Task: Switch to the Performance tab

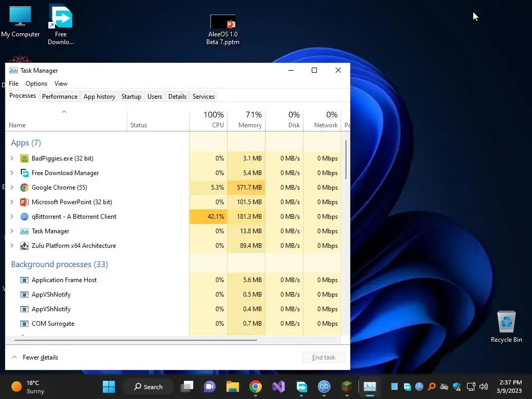Action: click(60, 97)
